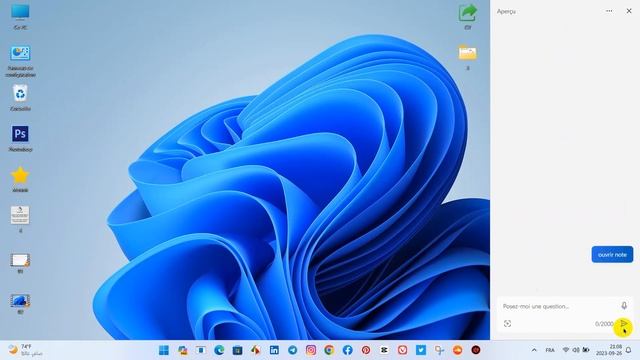The width and height of the screenshot is (640, 360).
Task: Open Twitter from the taskbar
Action: (x=421, y=350)
